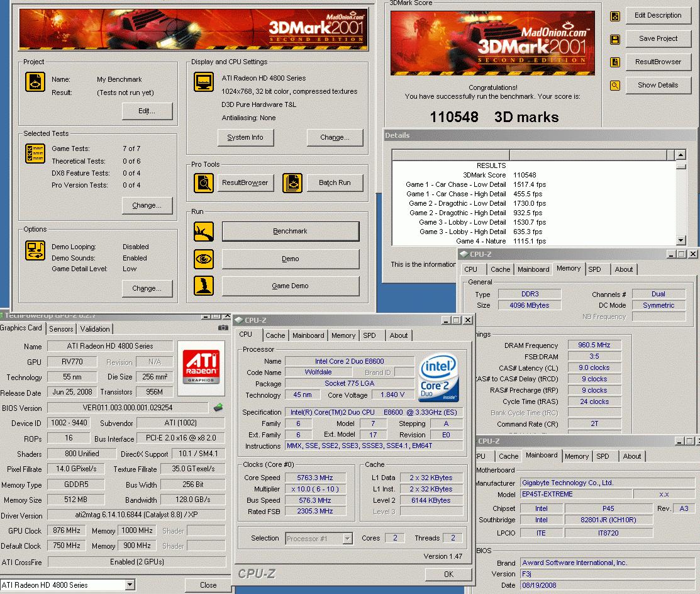Screen dimensions: 700x594
Task: Open the graphics card dropdown in GPU-Z
Action: pos(130,585)
